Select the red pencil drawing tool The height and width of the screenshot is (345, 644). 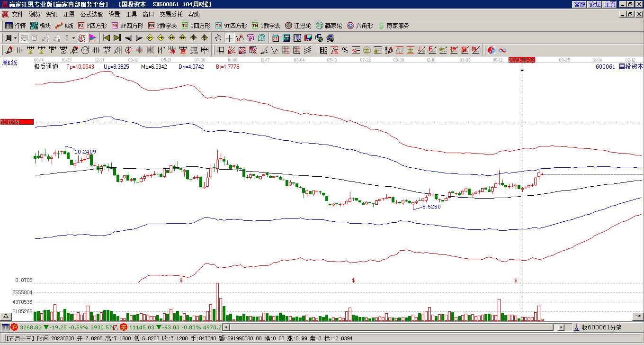(9, 50)
